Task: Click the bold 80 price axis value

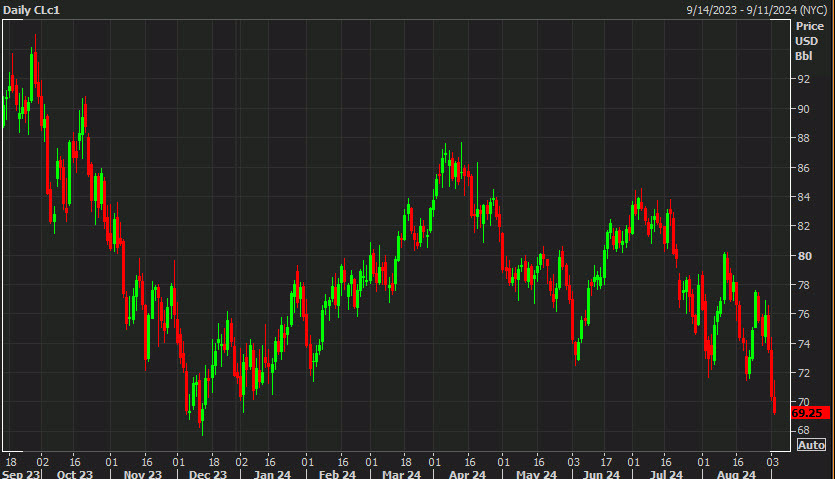Action: click(804, 256)
